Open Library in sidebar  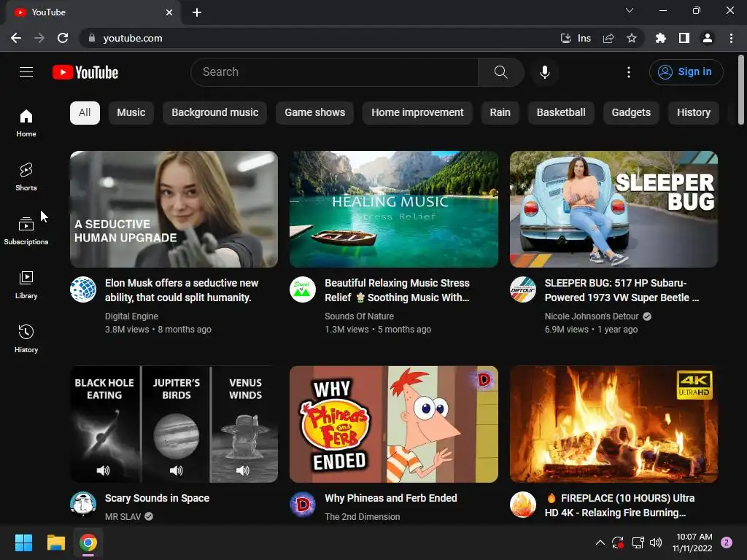click(x=26, y=284)
